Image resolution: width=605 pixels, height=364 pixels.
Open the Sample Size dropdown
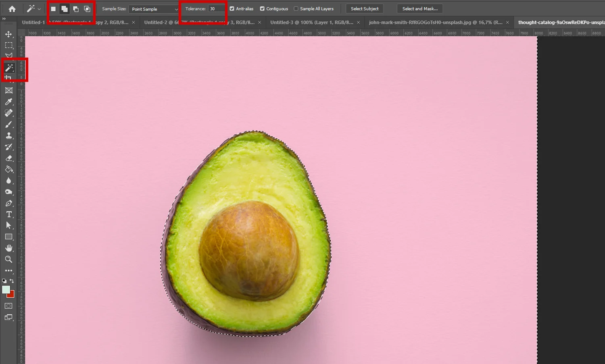pos(154,9)
